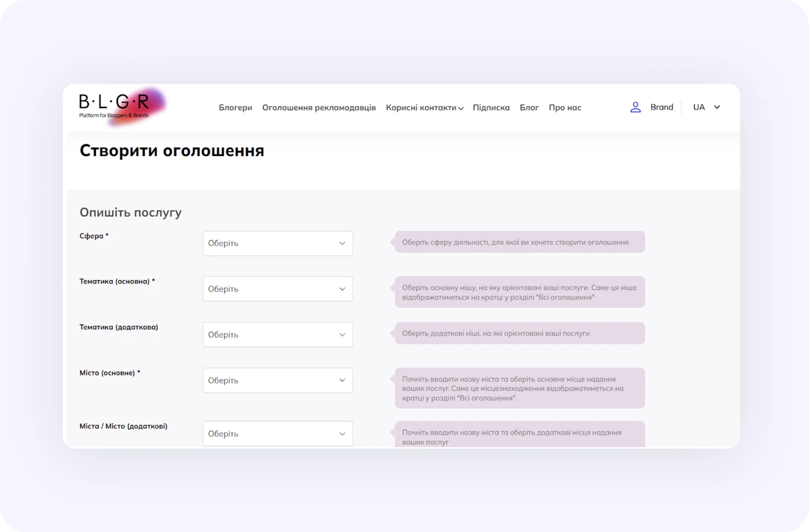Click the Тематика (додаткова) chevron icon
This screenshot has height=532, width=809.
point(342,335)
